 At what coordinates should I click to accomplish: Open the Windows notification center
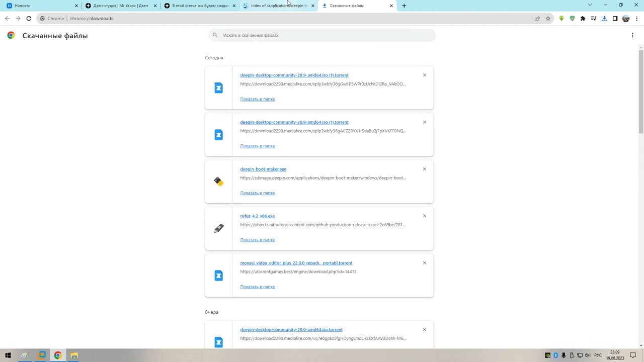tap(633, 355)
